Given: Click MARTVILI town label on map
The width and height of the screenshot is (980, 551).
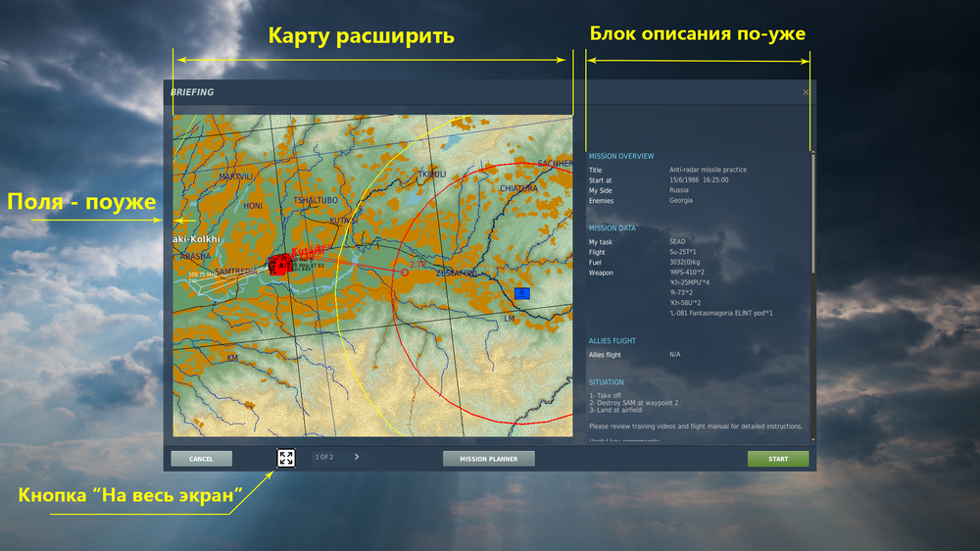Looking at the screenshot, I should [236, 177].
